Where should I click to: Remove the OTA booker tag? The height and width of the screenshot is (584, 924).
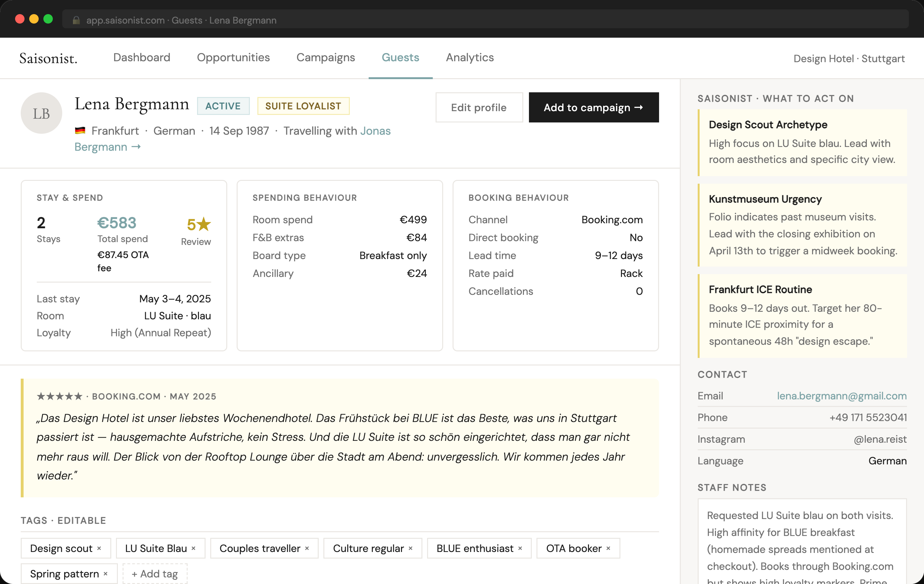pyautogui.click(x=608, y=548)
